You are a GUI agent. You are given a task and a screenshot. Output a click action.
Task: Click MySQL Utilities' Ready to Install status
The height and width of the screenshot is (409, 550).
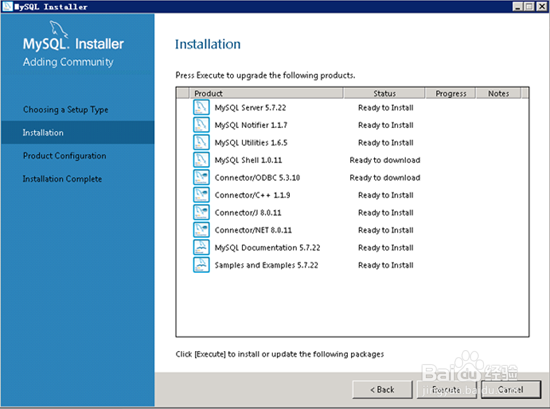point(385,143)
